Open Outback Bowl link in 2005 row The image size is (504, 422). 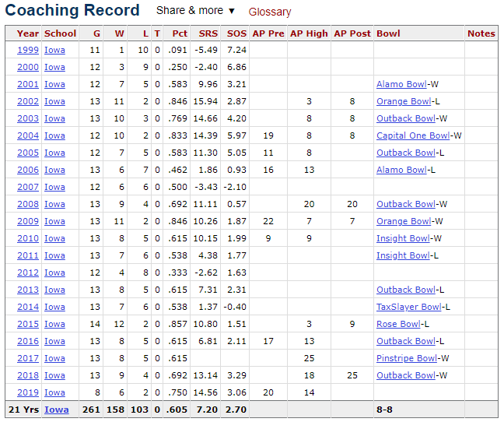(x=406, y=153)
